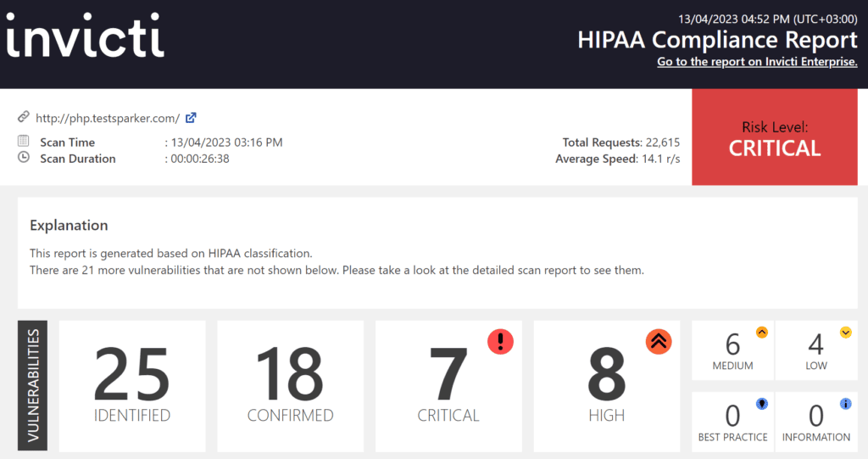
Task: Select the 7 Critical vulnerabilities tile
Action: click(448, 386)
